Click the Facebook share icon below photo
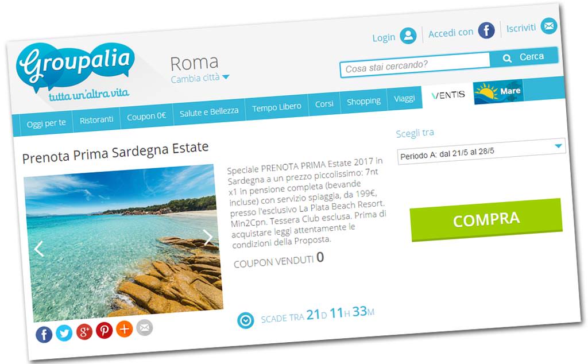The width and height of the screenshot is (588, 364). click(44, 334)
